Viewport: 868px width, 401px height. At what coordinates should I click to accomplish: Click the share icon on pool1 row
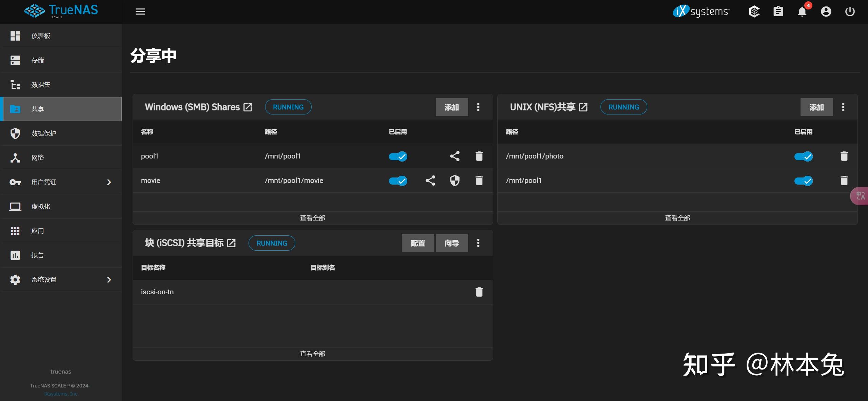click(x=455, y=156)
